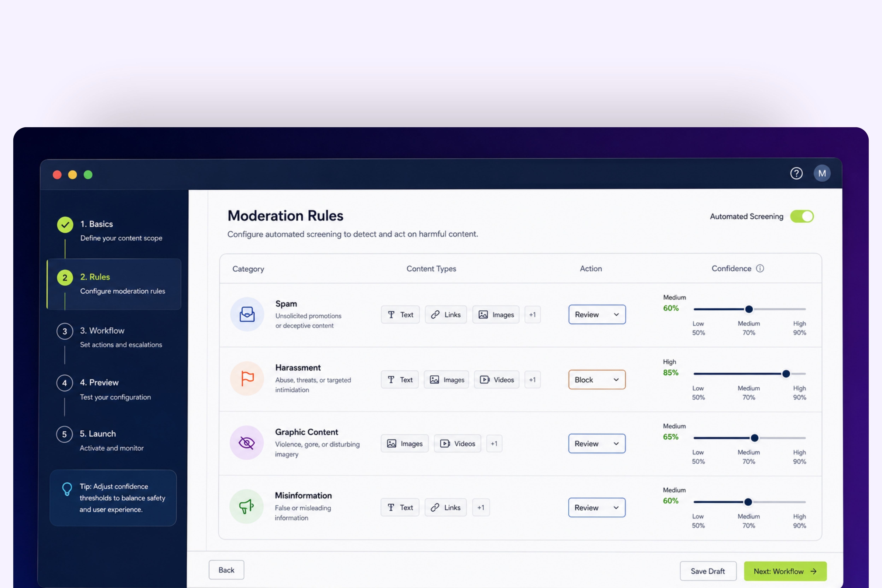The image size is (882, 588).
Task: Click the green checkmark on Basics step
Action: [x=65, y=225]
